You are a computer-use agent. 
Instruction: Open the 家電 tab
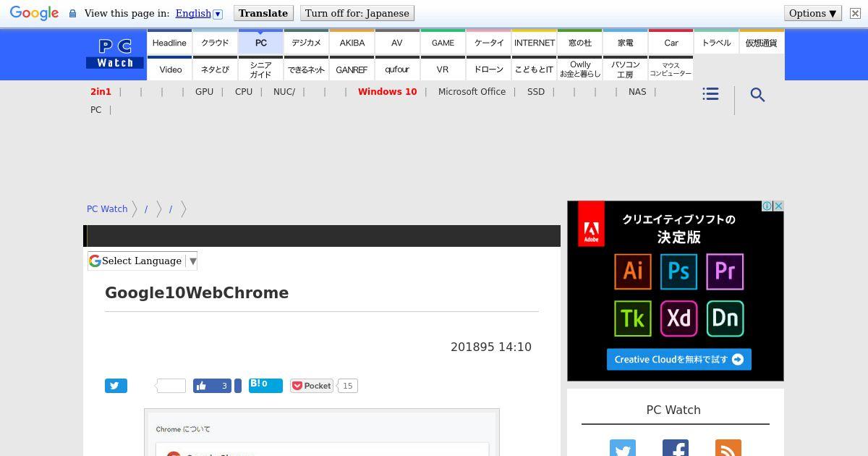pyautogui.click(x=625, y=42)
